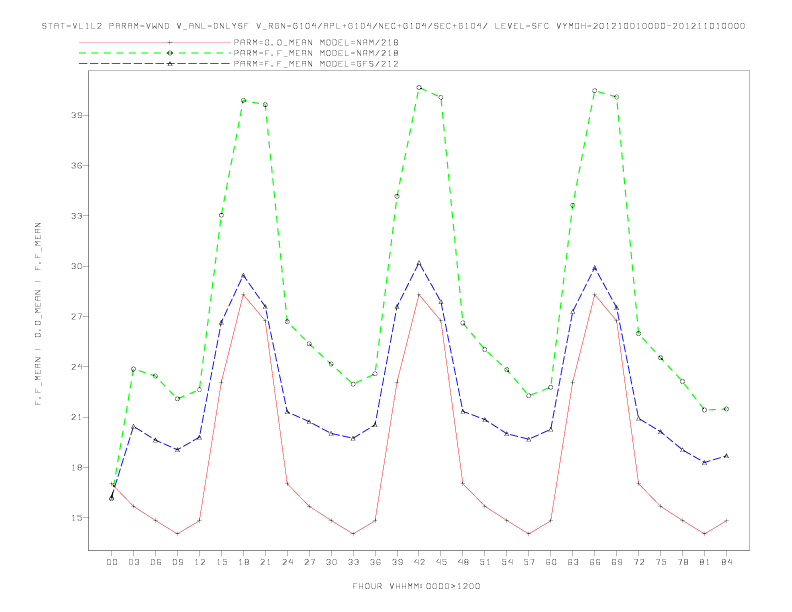Click red plus marker at hour 66 peak

click(595, 294)
